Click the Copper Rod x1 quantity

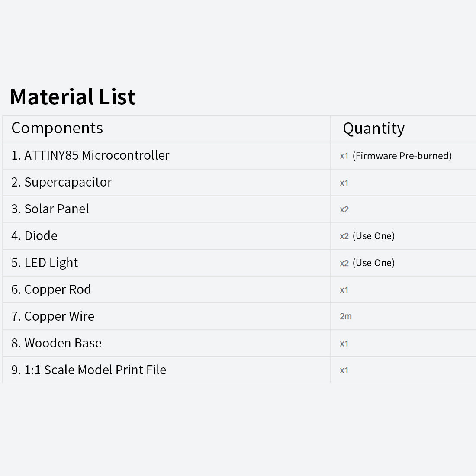click(x=344, y=290)
